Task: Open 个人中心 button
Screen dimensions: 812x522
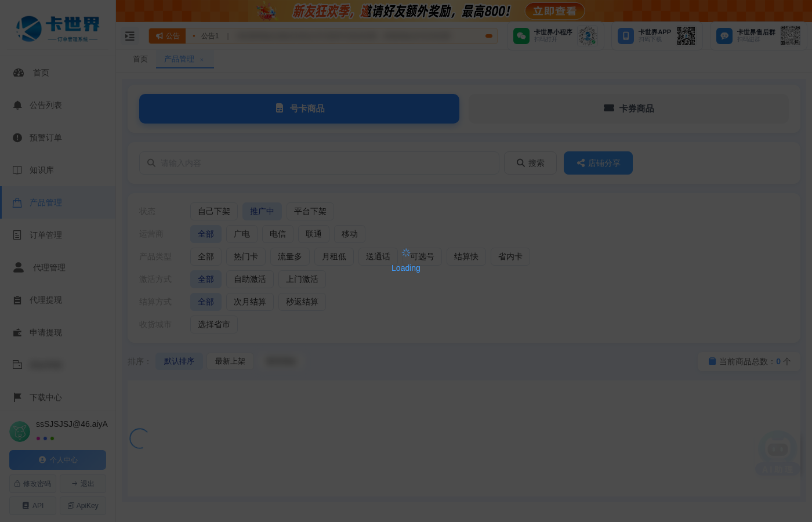Action: 57,460
